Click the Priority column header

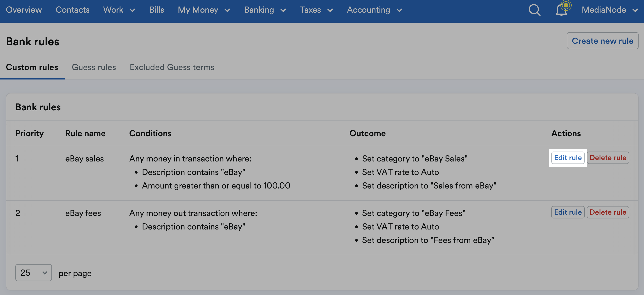[x=30, y=133]
